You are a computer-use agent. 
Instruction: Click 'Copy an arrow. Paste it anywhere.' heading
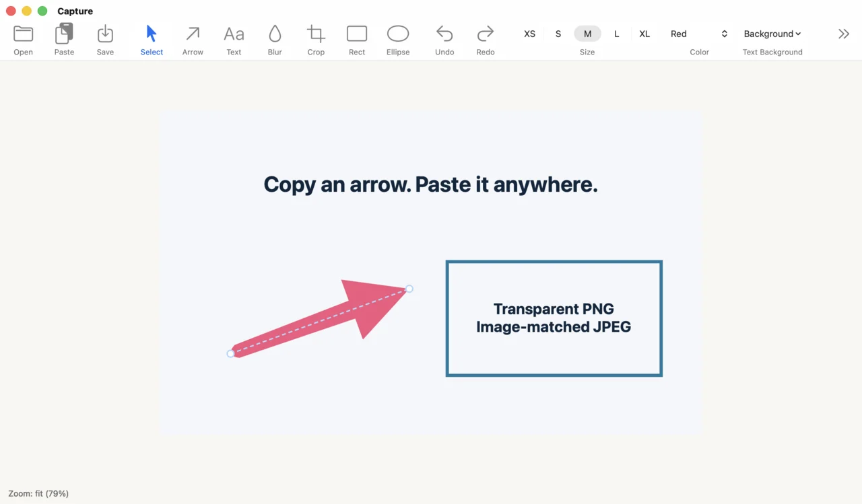430,184
